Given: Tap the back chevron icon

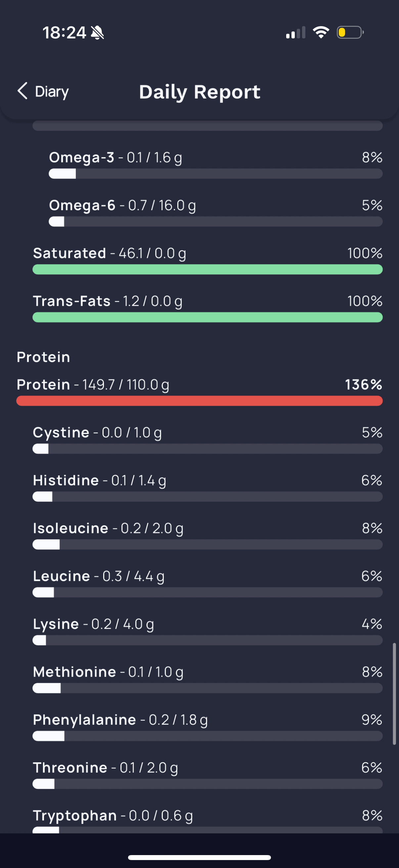Looking at the screenshot, I should [x=22, y=91].
